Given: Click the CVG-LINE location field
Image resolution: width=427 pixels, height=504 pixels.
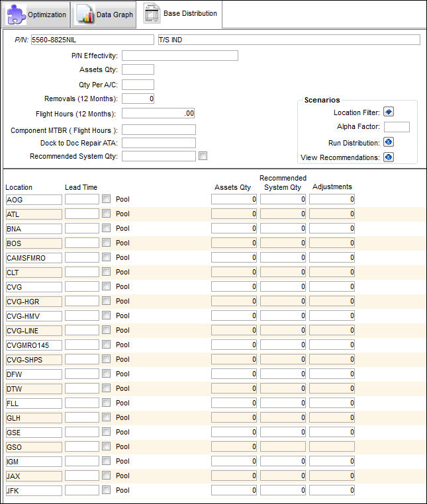Looking at the screenshot, I should pyautogui.click(x=34, y=331).
